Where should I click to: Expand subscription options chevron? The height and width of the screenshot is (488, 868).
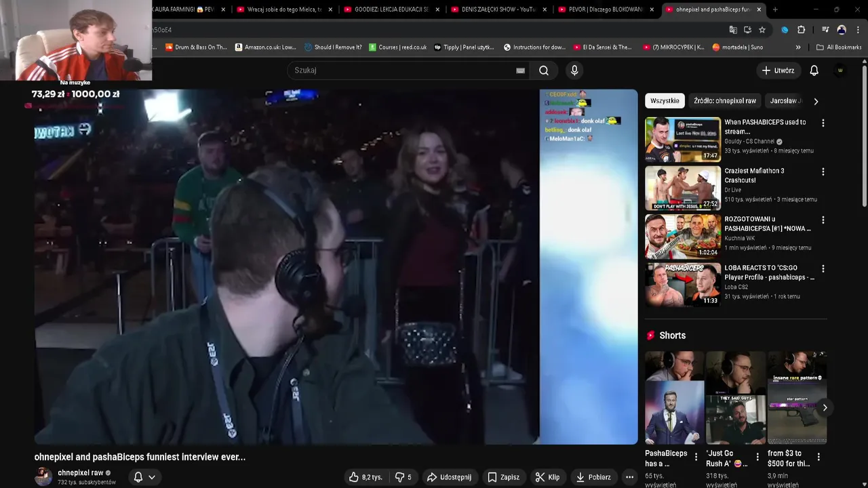152,477
